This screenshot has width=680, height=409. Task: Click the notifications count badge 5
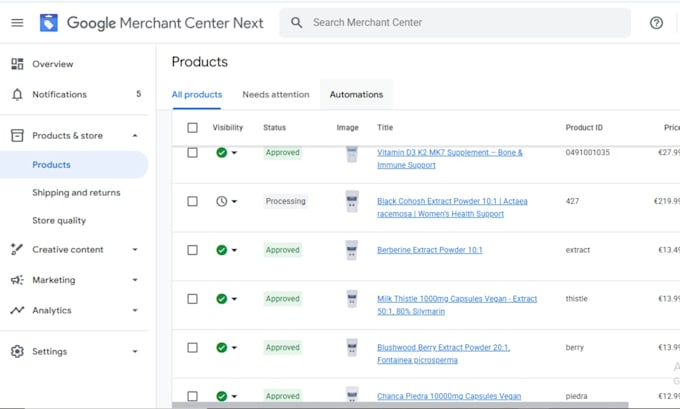(139, 94)
